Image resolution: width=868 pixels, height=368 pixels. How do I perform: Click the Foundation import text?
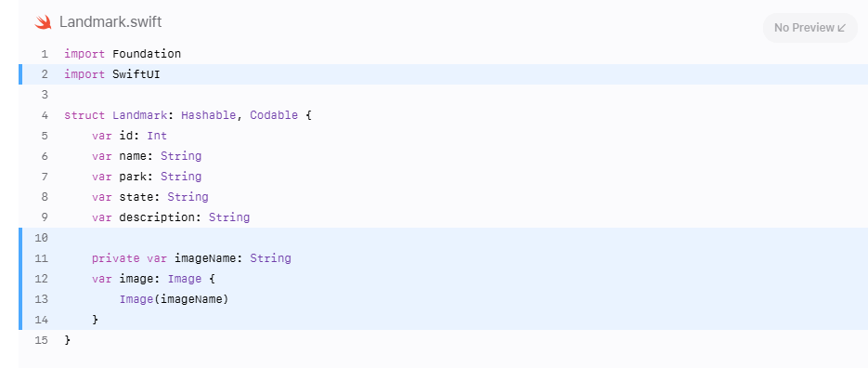[147, 54]
